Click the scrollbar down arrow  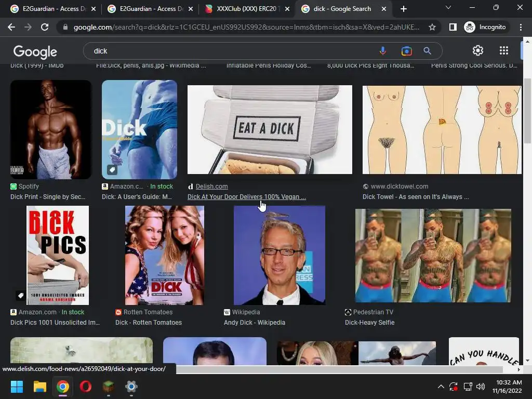(527, 361)
